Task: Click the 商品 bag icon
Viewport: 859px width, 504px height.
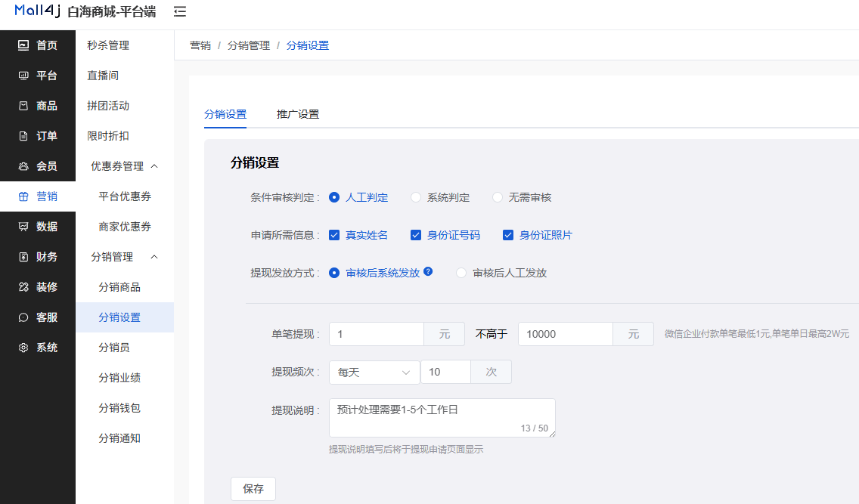Action: click(23, 106)
